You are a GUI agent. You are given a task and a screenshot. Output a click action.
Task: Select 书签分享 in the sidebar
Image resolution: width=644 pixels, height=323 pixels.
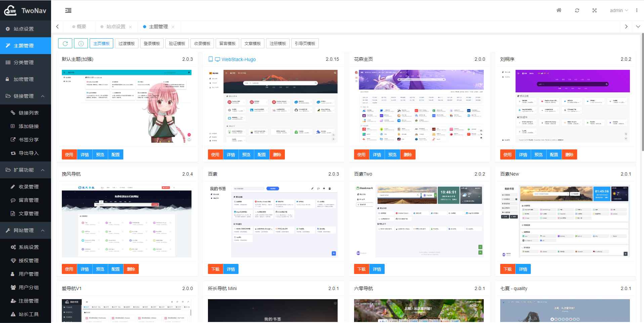[x=28, y=139]
